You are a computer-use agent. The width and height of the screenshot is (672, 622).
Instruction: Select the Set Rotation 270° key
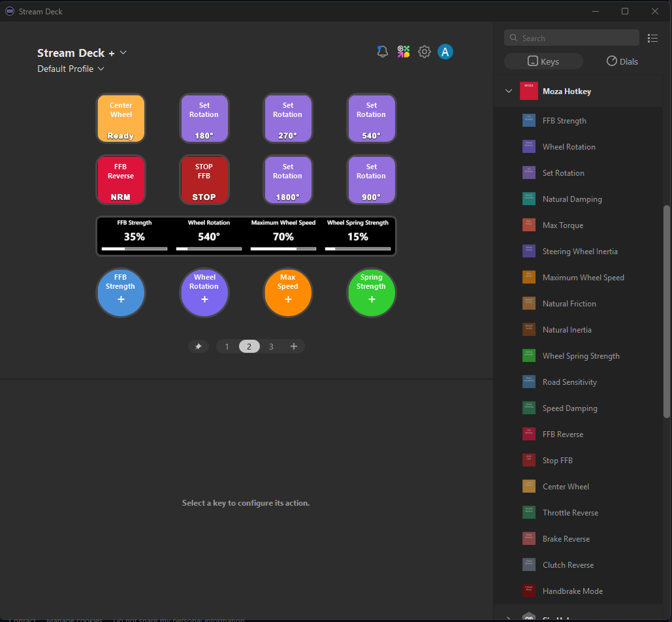click(x=287, y=118)
